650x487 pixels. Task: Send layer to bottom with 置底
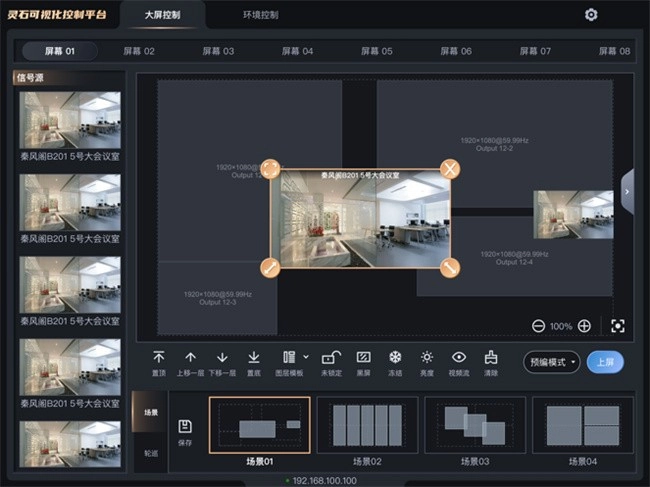[x=254, y=358]
